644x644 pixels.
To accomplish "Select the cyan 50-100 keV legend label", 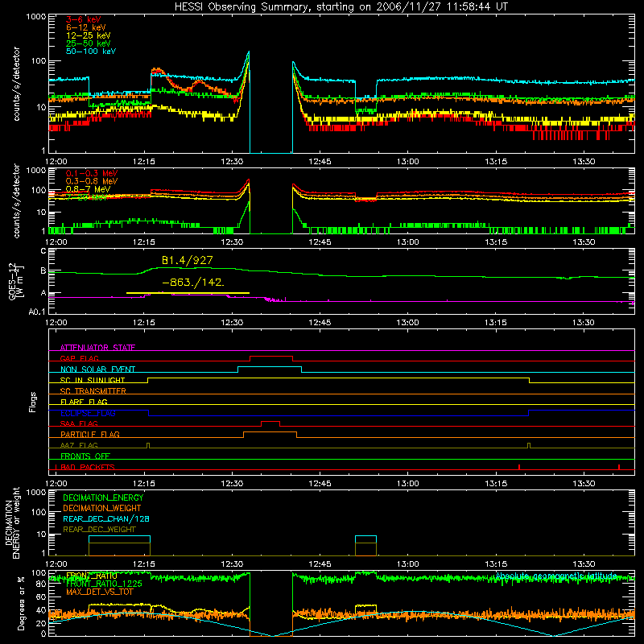I will click(91, 52).
